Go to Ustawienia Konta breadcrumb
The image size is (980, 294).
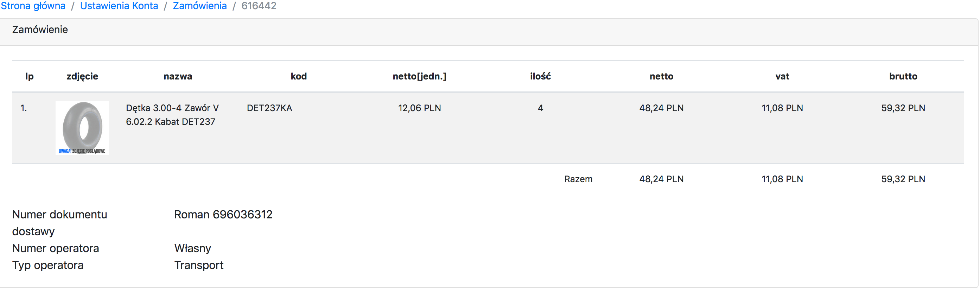(119, 6)
